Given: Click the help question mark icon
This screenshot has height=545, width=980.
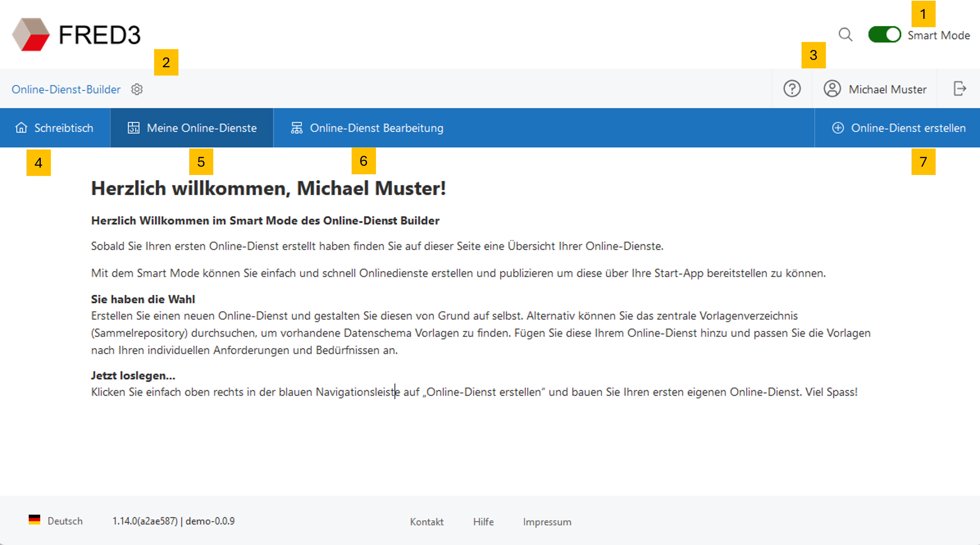Looking at the screenshot, I should [x=792, y=89].
